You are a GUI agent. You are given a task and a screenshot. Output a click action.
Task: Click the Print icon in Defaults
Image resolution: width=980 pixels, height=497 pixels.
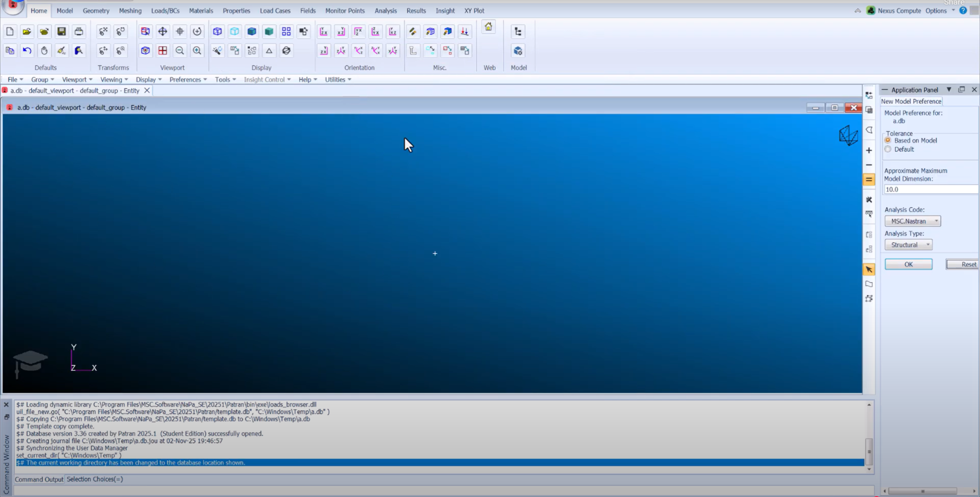click(x=78, y=32)
